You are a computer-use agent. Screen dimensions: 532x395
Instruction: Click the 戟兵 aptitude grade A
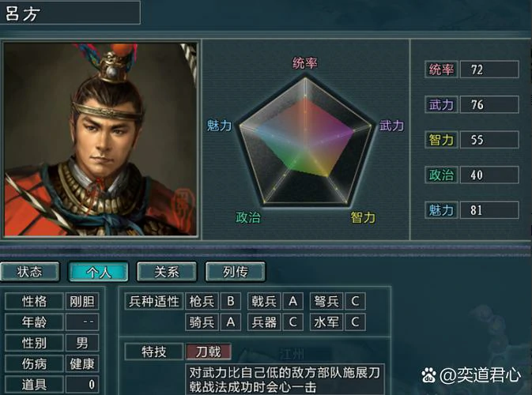292,301
